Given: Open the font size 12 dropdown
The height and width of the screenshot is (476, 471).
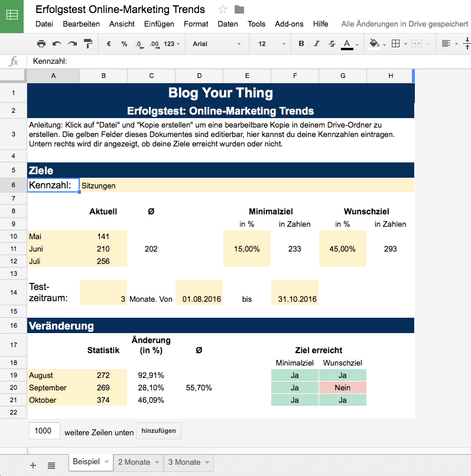Looking at the screenshot, I should (272, 44).
